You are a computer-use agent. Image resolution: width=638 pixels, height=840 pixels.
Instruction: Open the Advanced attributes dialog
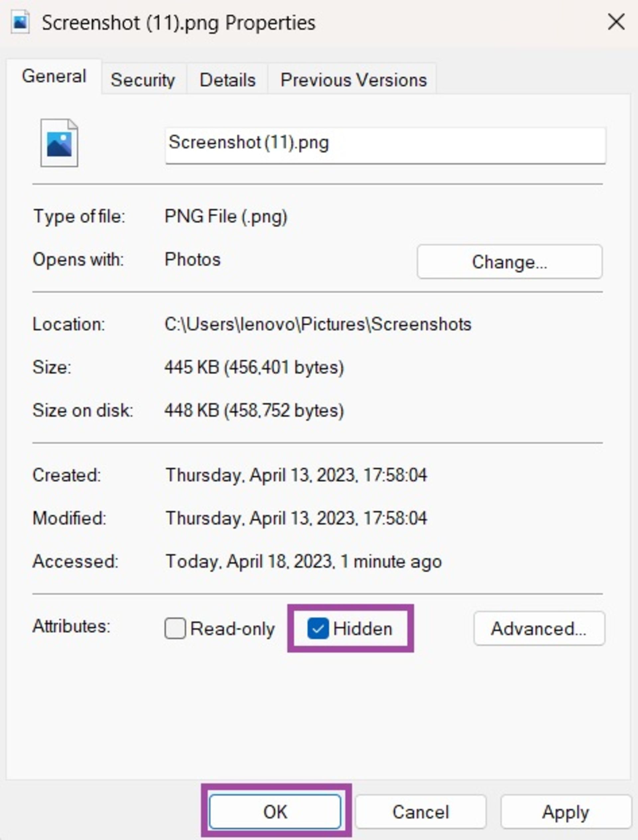539,628
